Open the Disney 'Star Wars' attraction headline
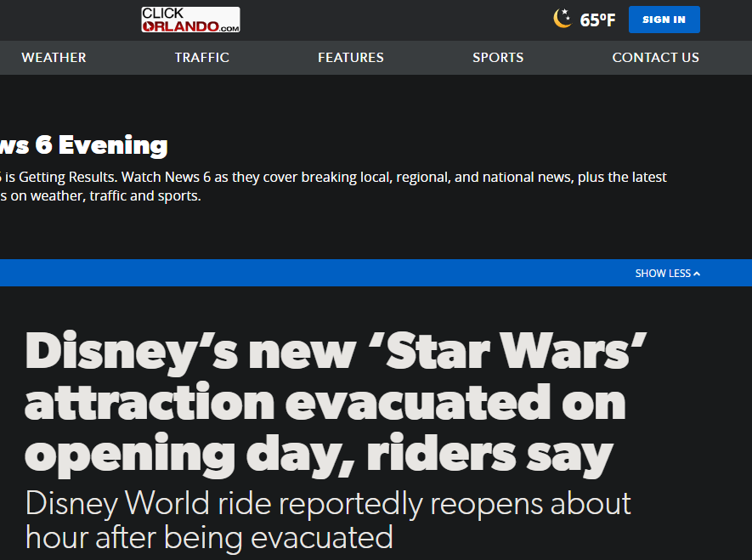This screenshot has width=752, height=560. (x=336, y=352)
